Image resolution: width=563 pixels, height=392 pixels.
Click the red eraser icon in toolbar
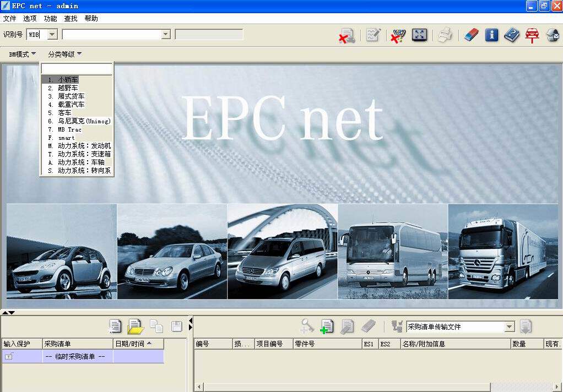[x=471, y=35]
